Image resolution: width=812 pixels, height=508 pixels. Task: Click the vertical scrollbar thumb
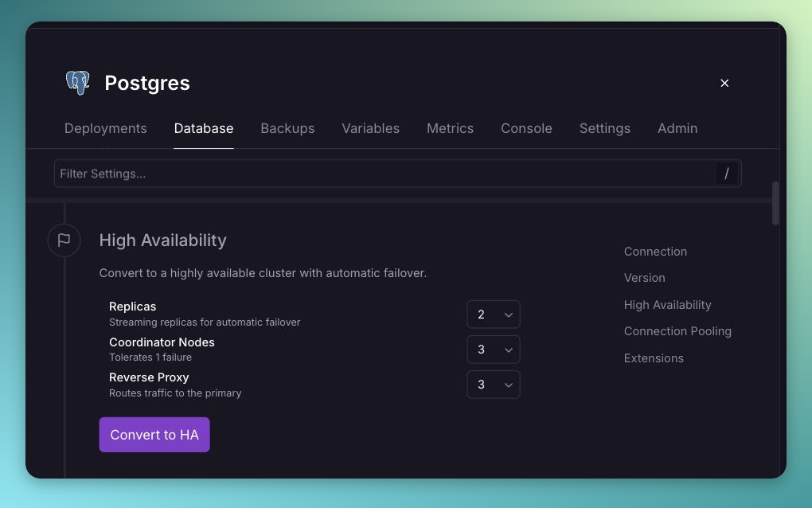(775, 203)
